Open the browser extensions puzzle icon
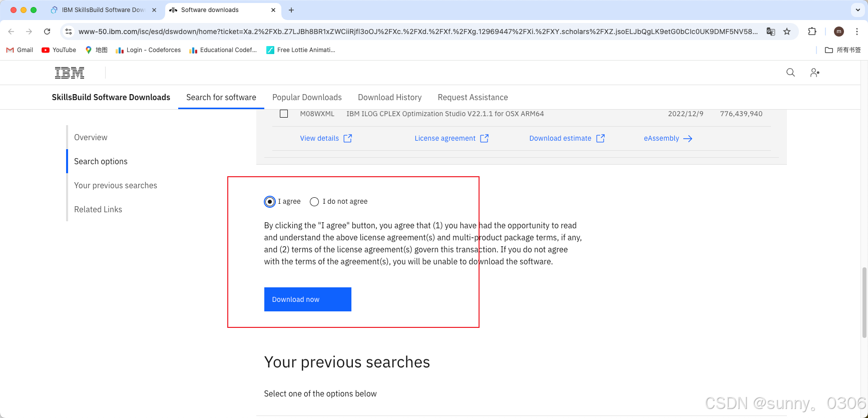 coord(812,32)
